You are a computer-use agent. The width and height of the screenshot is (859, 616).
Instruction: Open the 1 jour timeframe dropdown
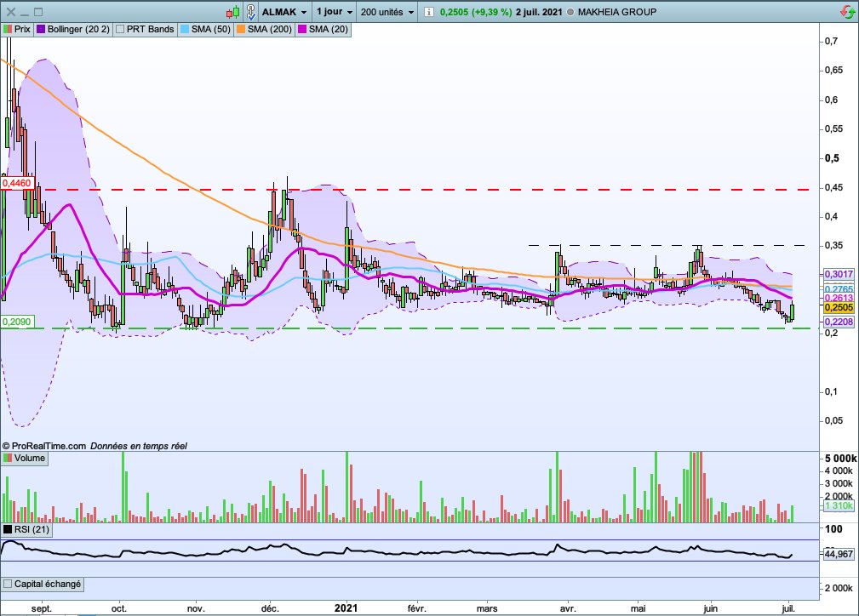coord(335,12)
